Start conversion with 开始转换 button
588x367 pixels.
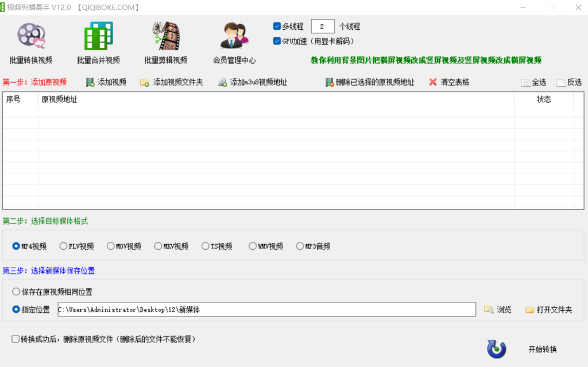pos(542,349)
